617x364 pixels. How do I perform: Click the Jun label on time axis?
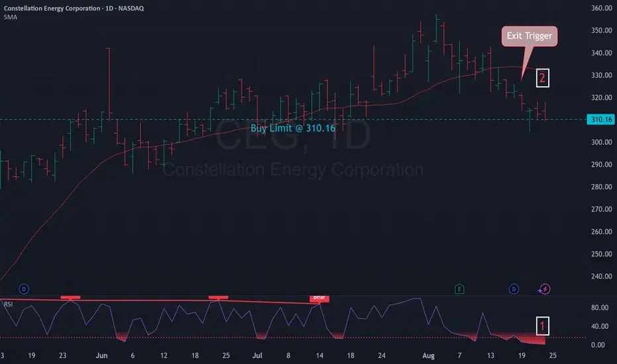(101, 356)
